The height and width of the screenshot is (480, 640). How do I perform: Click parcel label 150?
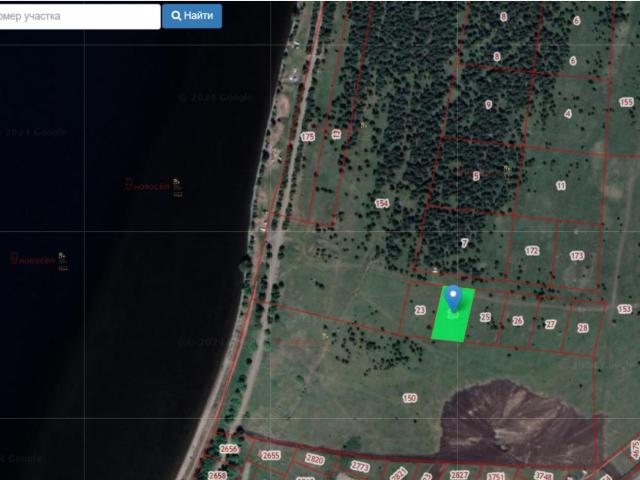(409, 398)
